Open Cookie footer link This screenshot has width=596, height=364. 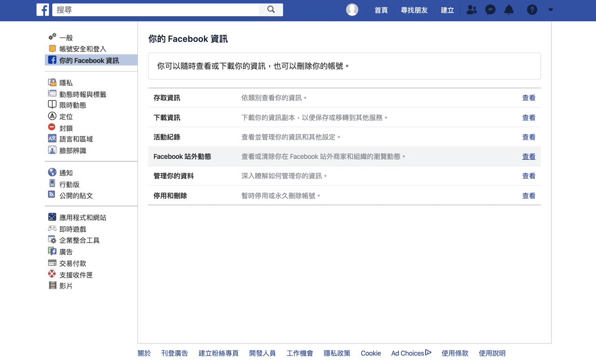click(371, 353)
